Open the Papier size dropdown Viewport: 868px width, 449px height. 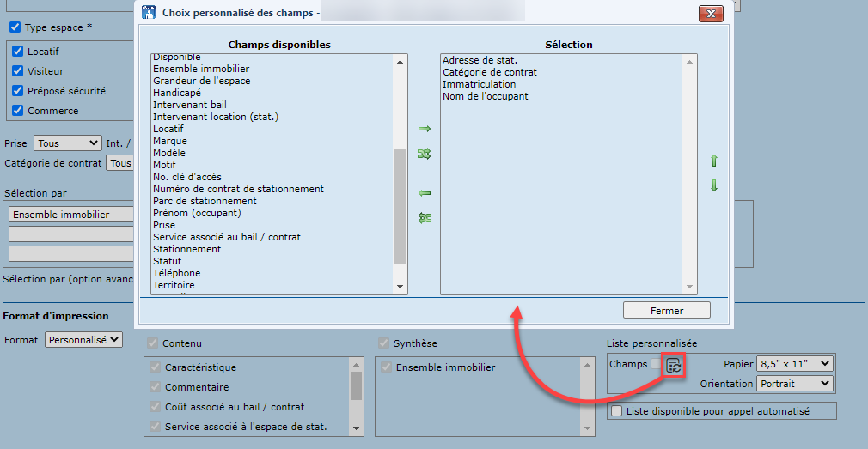[793, 364]
